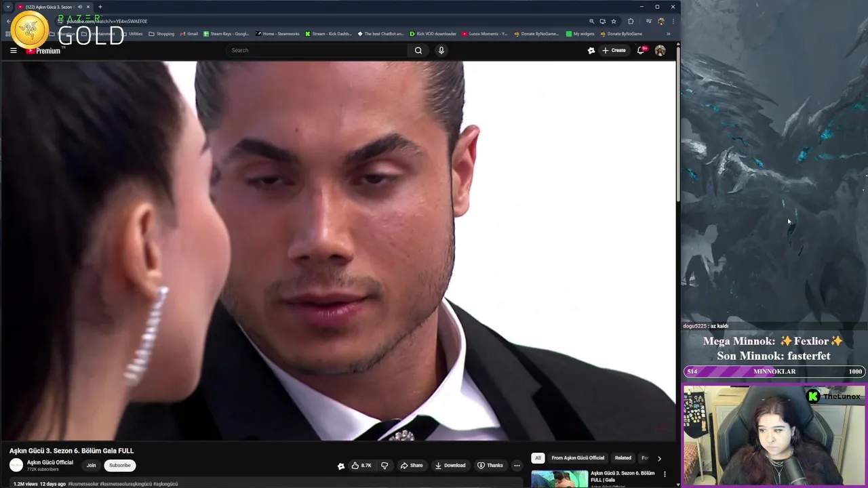868x488 pixels.
Task: Bookmark this page with the star icon
Action: (x=613, y=21)
